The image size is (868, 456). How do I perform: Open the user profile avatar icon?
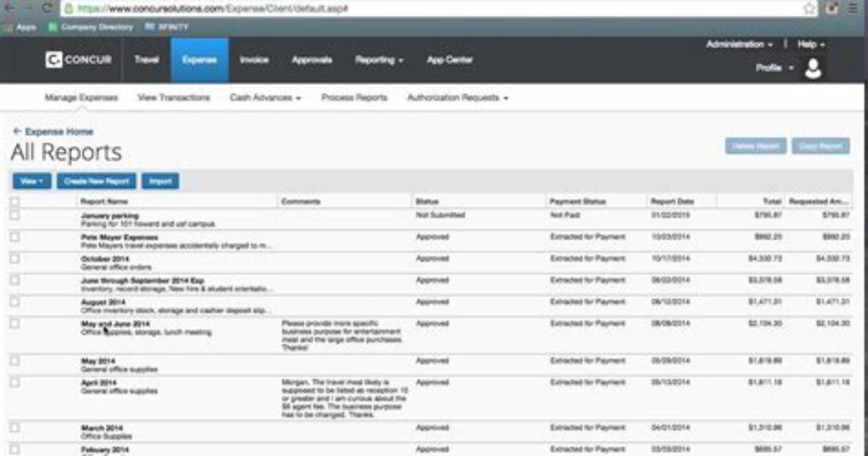pos(813,69)
